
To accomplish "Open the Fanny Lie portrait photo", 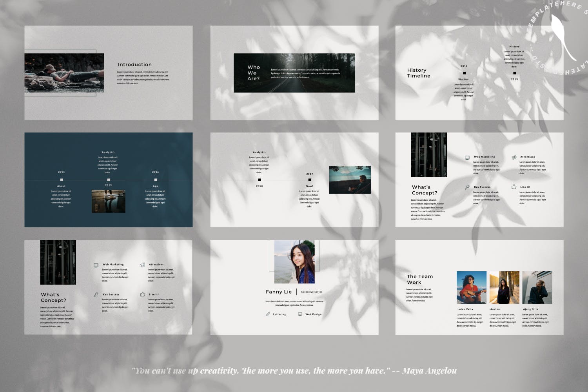I will point(294,262).
